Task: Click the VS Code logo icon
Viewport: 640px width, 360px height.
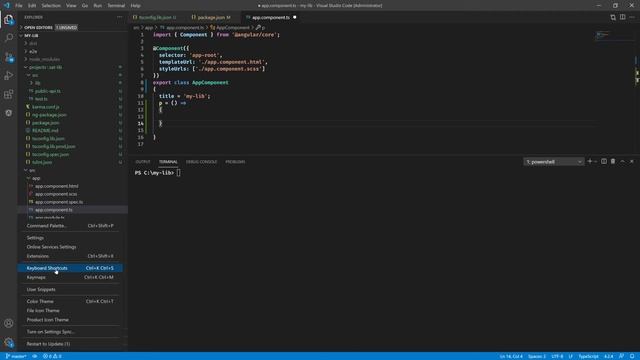Action: point(7,5)
